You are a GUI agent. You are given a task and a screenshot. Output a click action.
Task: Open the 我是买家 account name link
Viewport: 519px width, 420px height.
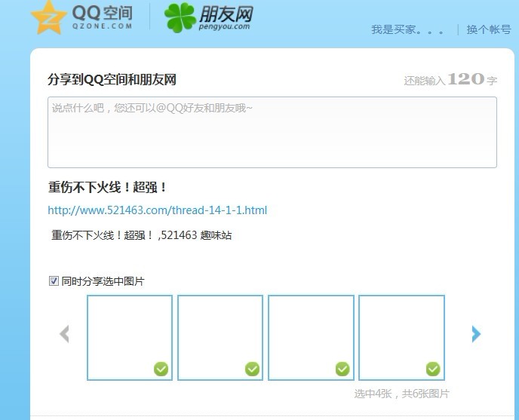coord(408,29)
